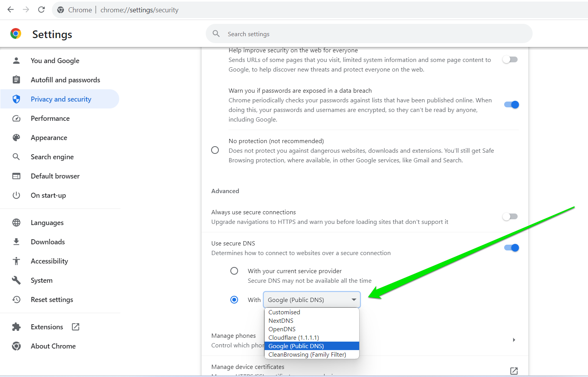Click the Autofill clipboard icon
Viewport: 588px width, 377px height.
click(x=16, y=80)
